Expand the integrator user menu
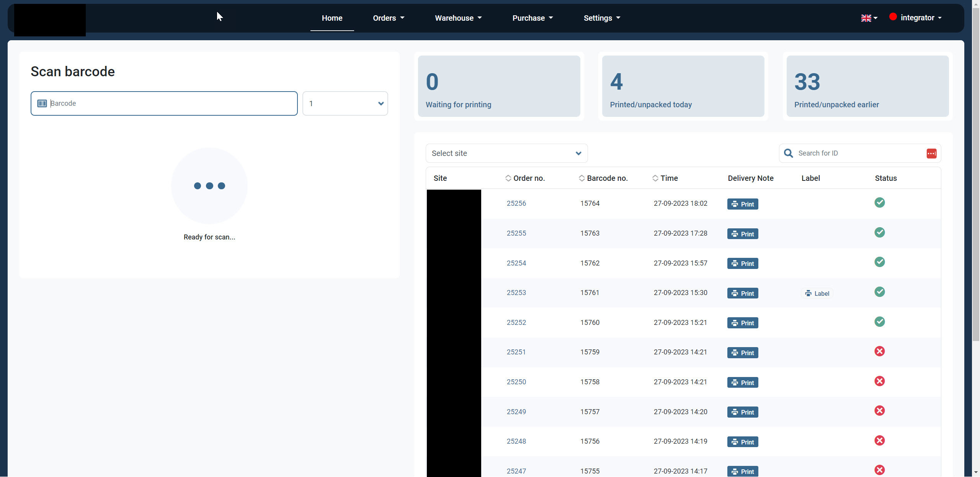This screenshot has width=980, height=477. click(x=921, y=18)
